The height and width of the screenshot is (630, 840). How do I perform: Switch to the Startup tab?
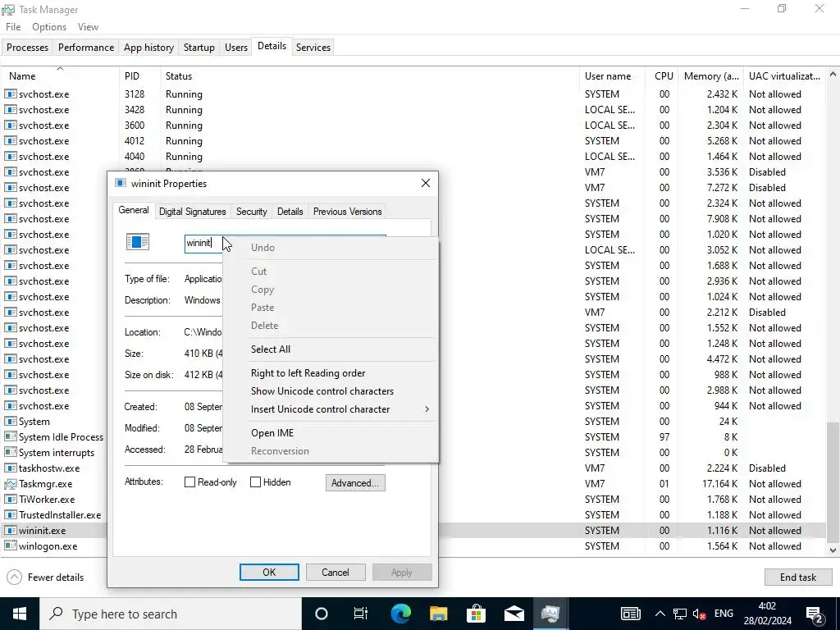199,47
